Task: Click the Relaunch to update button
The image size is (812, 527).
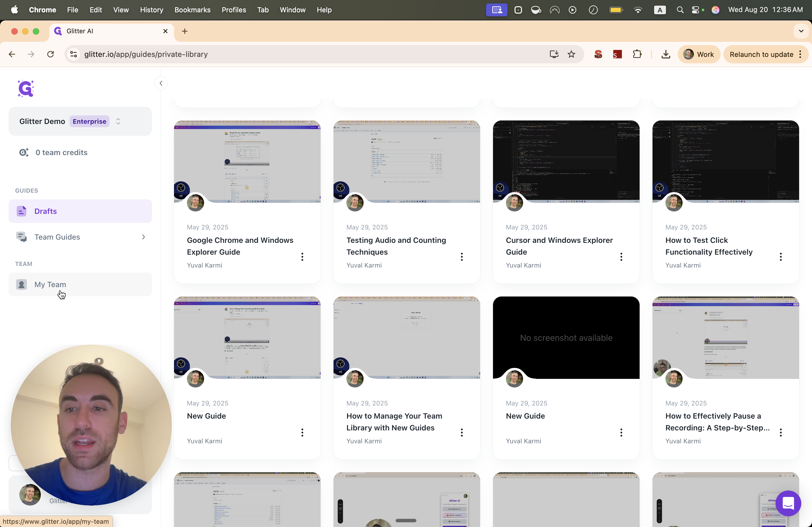Action: click(x=761, y=54)
